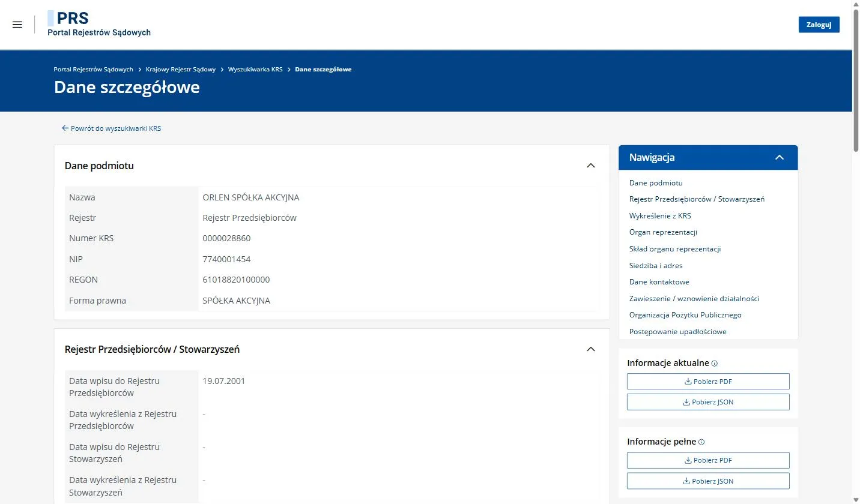Collapse the Rejestr Przedsiębiorców / Stowarzyszeń section
The width and height of the screenshot is (860, 504).
[590, 349]
